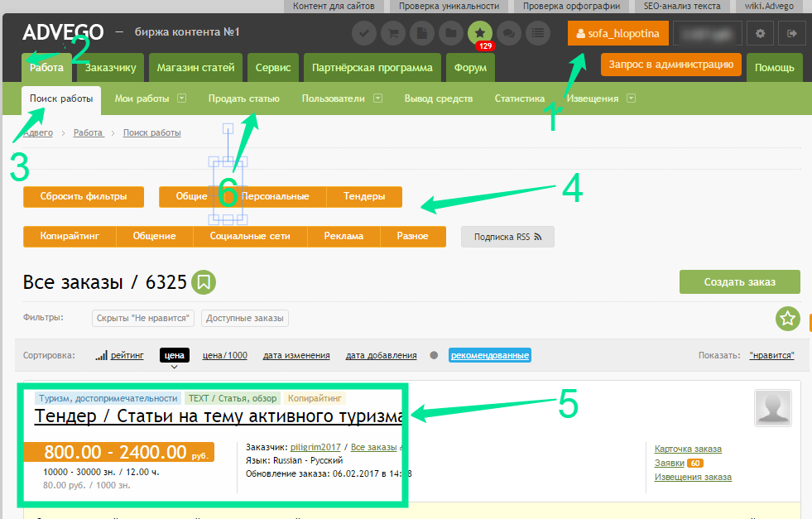Viewport: 812px width, 519px height.
Task: Click the bookmark icon beside Все заказы
Action: coord(204,282)
